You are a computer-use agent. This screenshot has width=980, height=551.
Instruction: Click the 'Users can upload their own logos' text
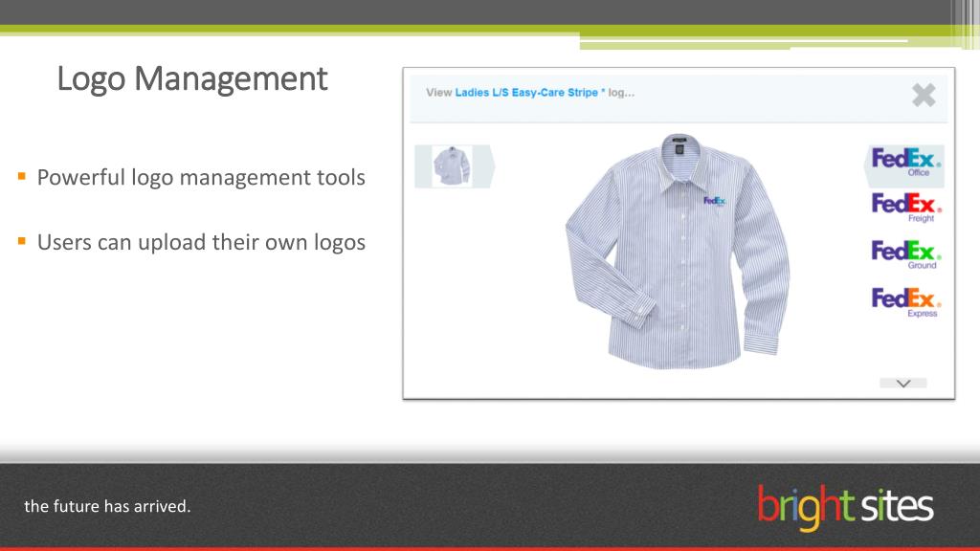click(x=201, y=242)
